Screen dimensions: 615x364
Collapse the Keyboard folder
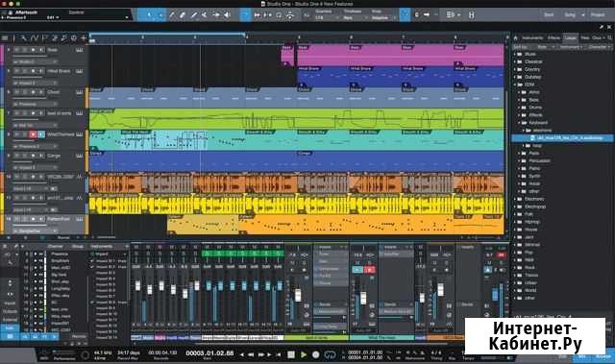coord(519,123)
